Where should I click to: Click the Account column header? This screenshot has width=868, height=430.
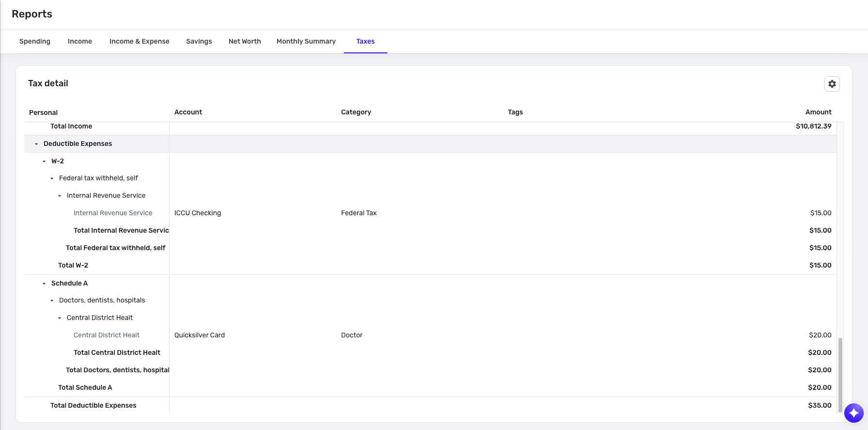pos(188,112)
